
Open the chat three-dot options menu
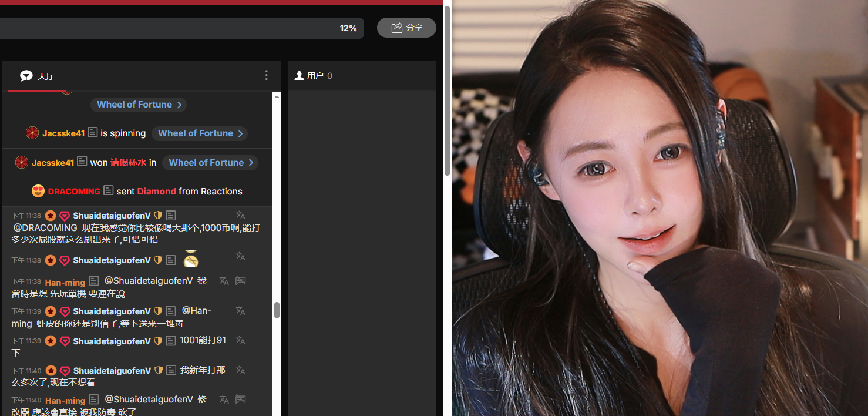click(266, 75)
